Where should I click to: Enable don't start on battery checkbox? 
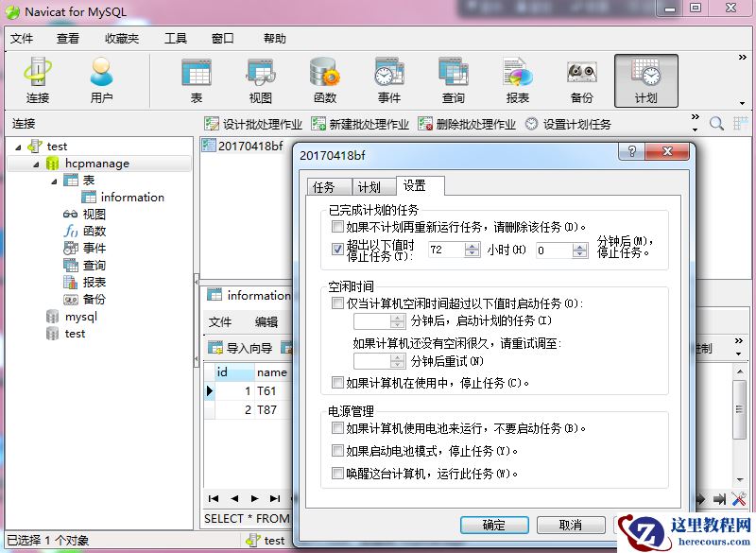[337, 428]
